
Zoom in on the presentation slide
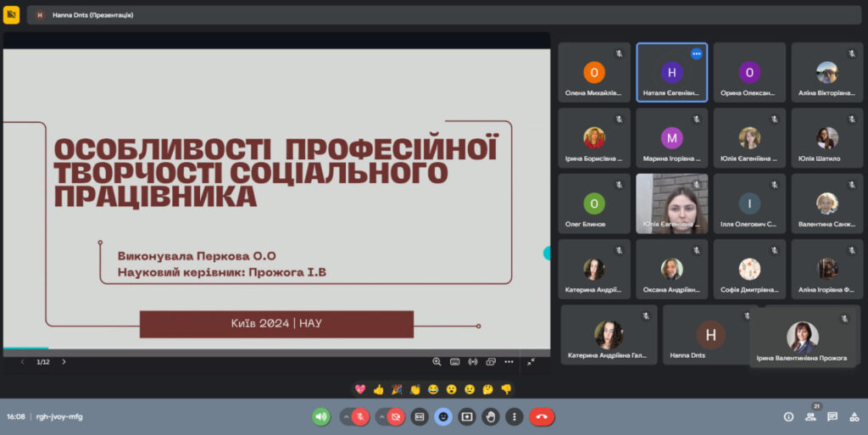point(437,361)
